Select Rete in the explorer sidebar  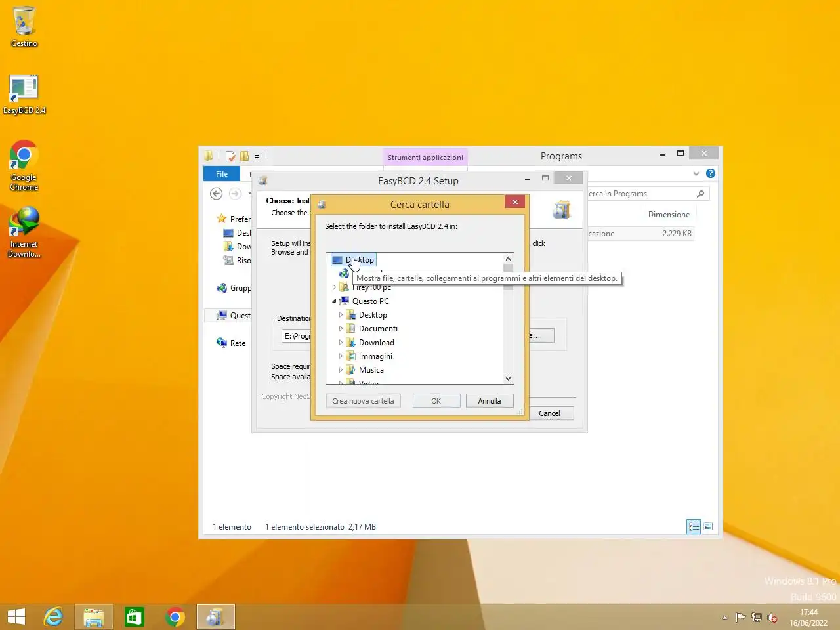point(231,343)
